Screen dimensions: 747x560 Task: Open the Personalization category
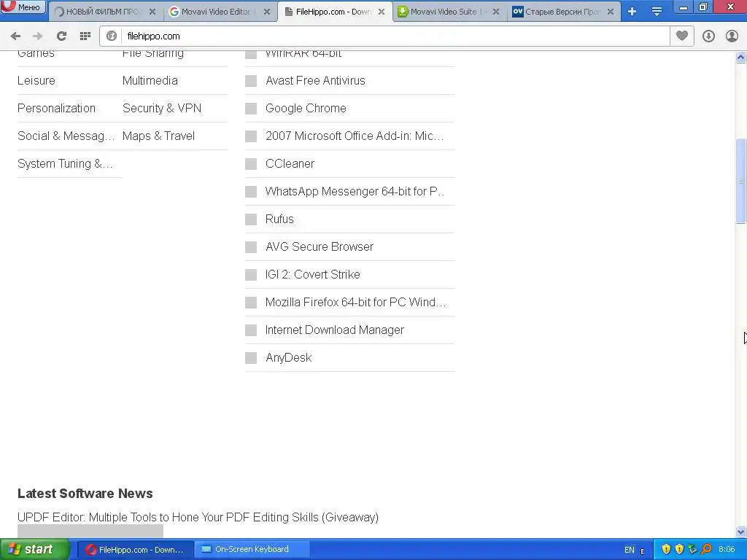click(56, 108)
